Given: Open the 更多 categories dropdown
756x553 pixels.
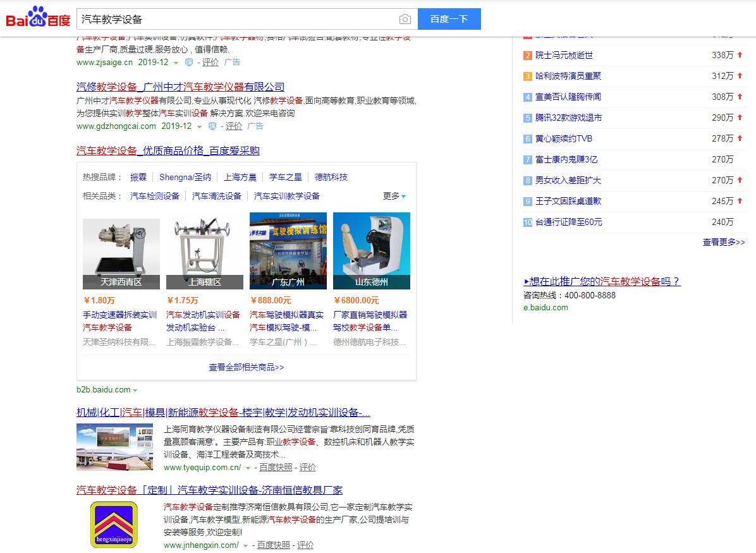Looking at the screenshot, I should [394, 196].
